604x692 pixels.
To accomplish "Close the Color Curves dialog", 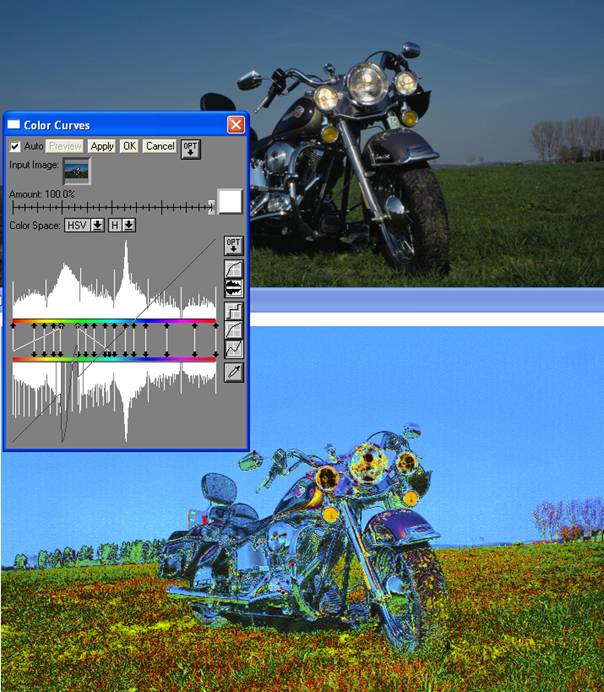I will (x=236, y=125).
